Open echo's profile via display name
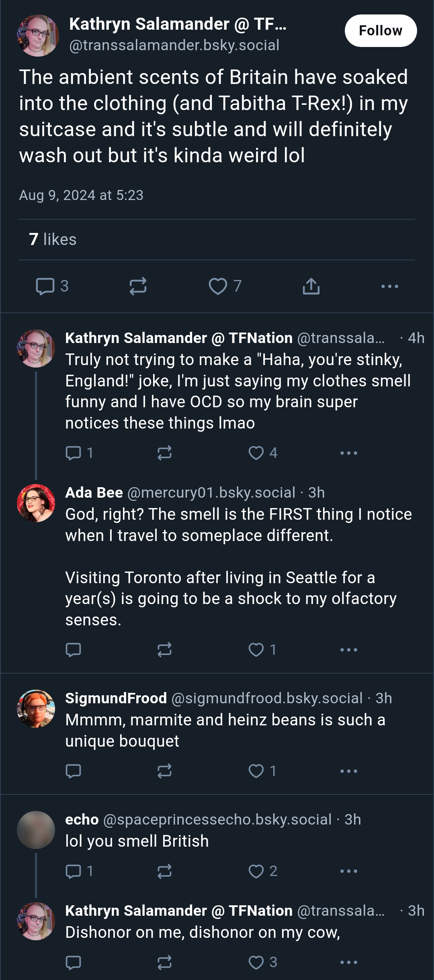This screenshot has height=980, width=434. click(82, 819)
